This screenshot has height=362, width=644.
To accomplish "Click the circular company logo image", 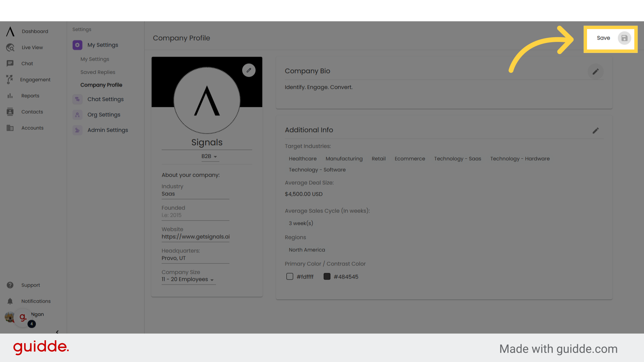I will point(207,101).
